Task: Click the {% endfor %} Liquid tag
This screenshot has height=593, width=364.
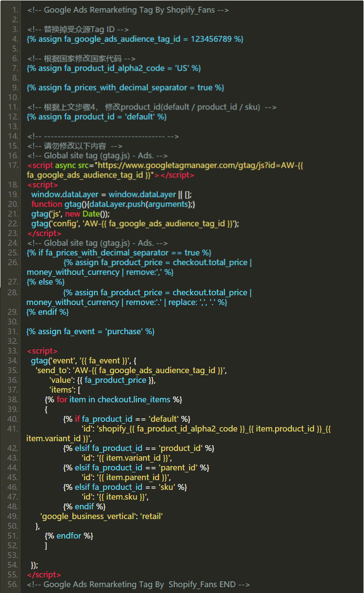Action: pyautogui.click(x=69, y=536)
